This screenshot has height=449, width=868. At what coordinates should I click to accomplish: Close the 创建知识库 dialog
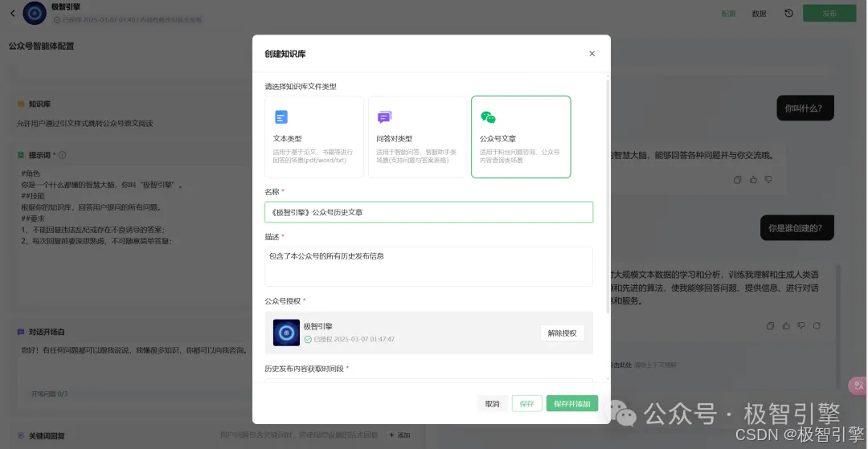coord(592,54)
